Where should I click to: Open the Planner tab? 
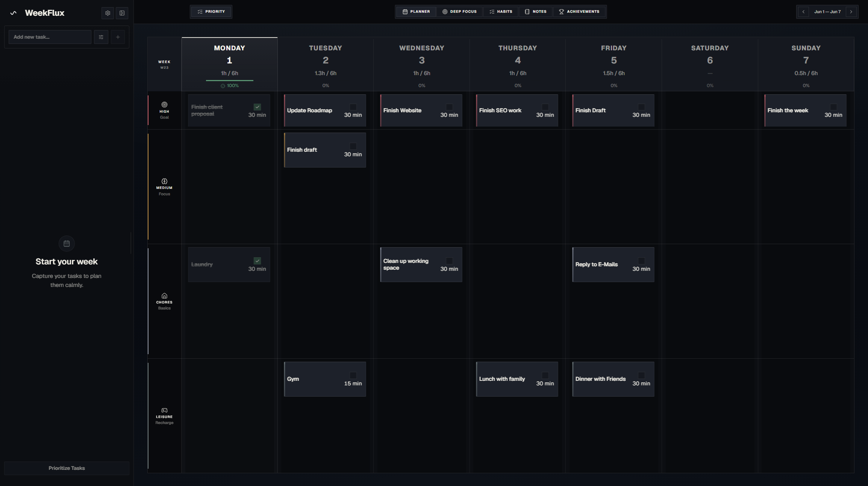point(416,12)
